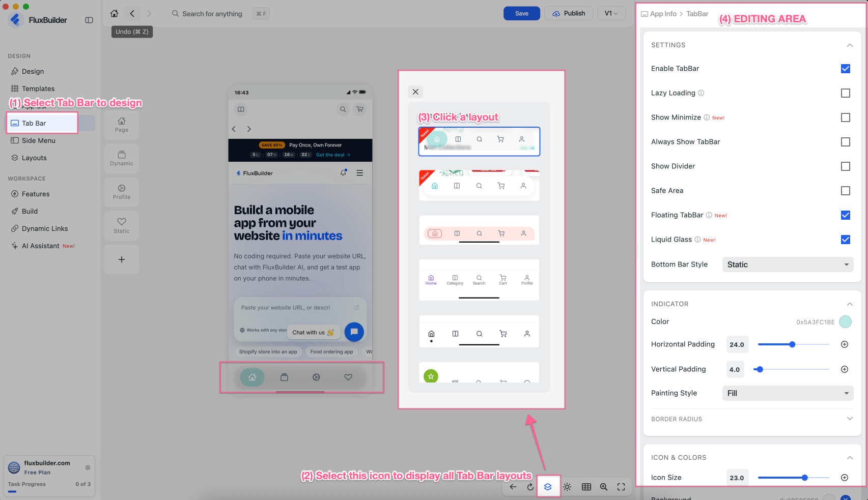This screenshot has width=868, height=500.
Task: Click the plus icon beside Vertical Padding slider
Action: point(845,369)
